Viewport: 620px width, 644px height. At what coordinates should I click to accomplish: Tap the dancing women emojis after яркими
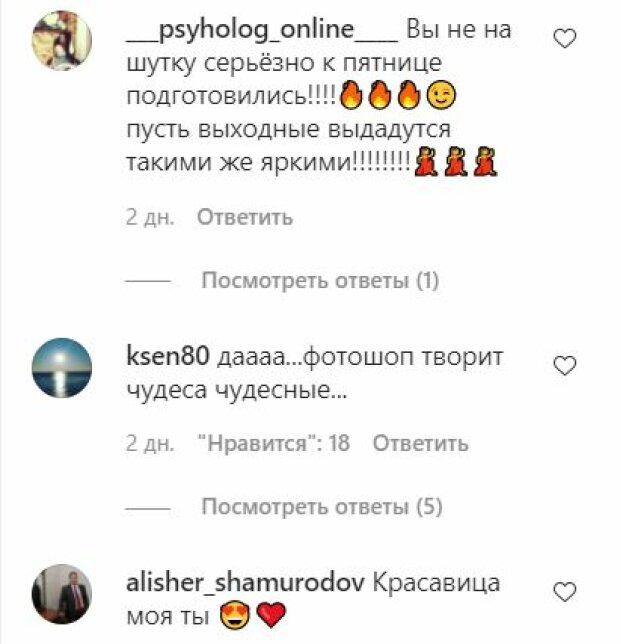click(x=456, y=161)
